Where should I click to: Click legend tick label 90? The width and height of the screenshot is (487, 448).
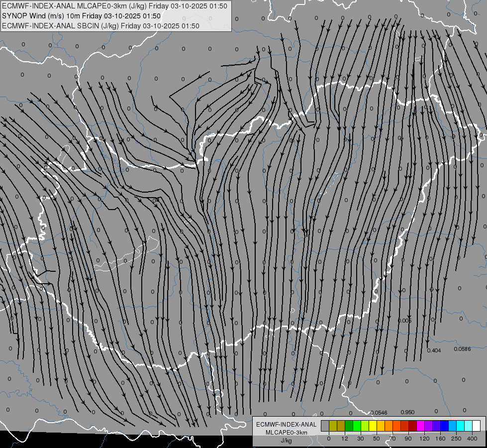pos(408,439)
